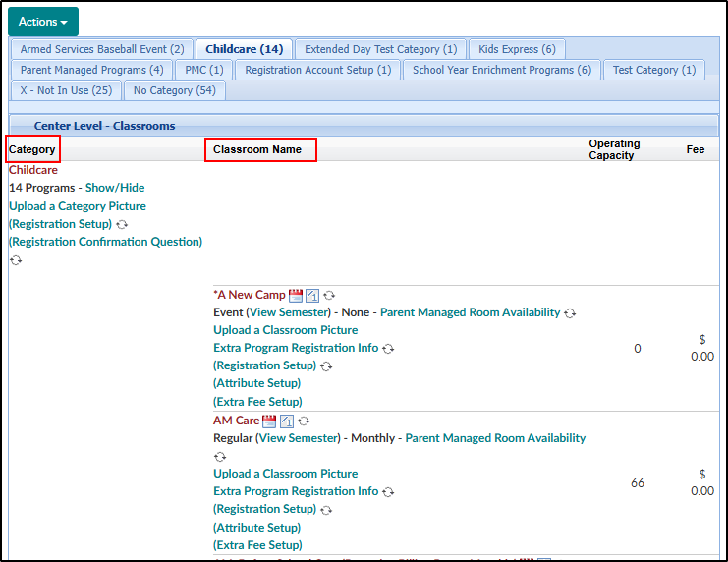The width and height of the screenshot is (728, 562).
Task: Open Registration Account Setup (1) tab
Action: [318, 70]
